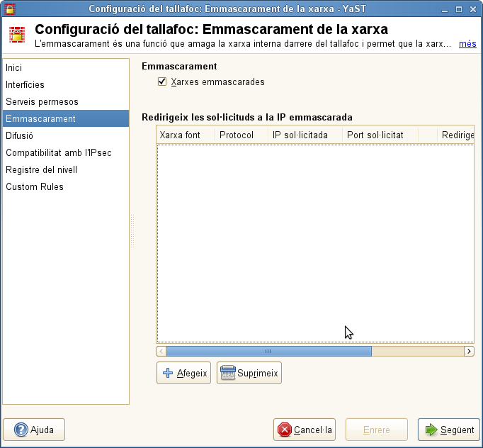This screenshot has height=448, width=483.
Task: Select Interfícies in the sidebar
Action: click(25, 84)
